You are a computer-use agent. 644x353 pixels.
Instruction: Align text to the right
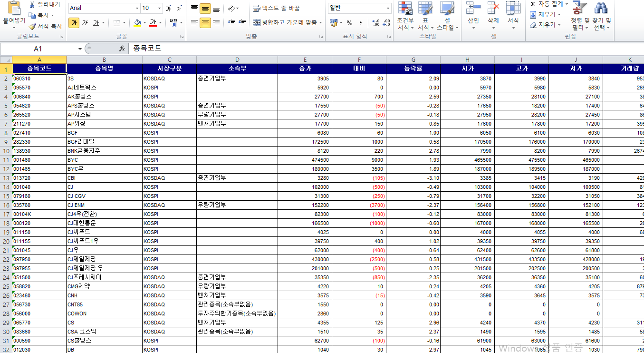coord(217,23)
